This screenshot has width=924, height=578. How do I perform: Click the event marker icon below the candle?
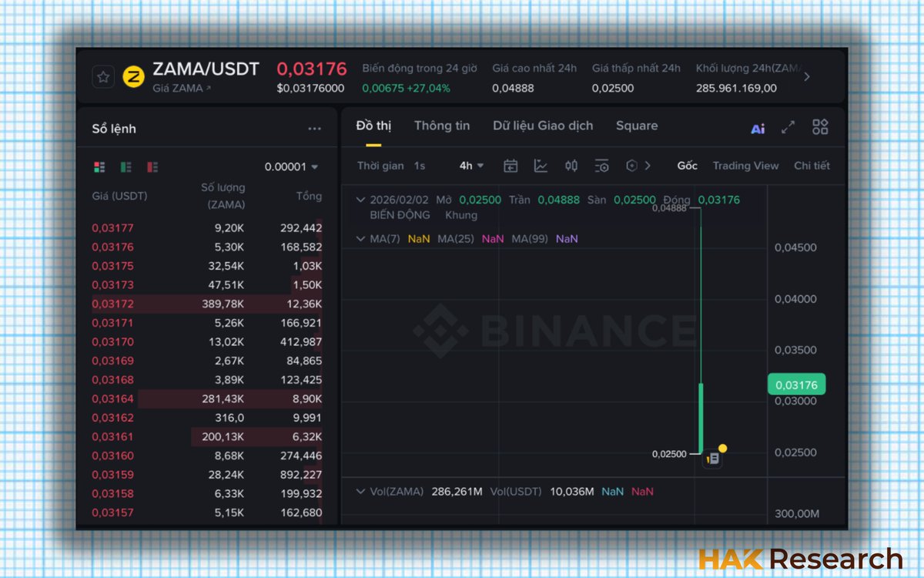tap(713, 459)
